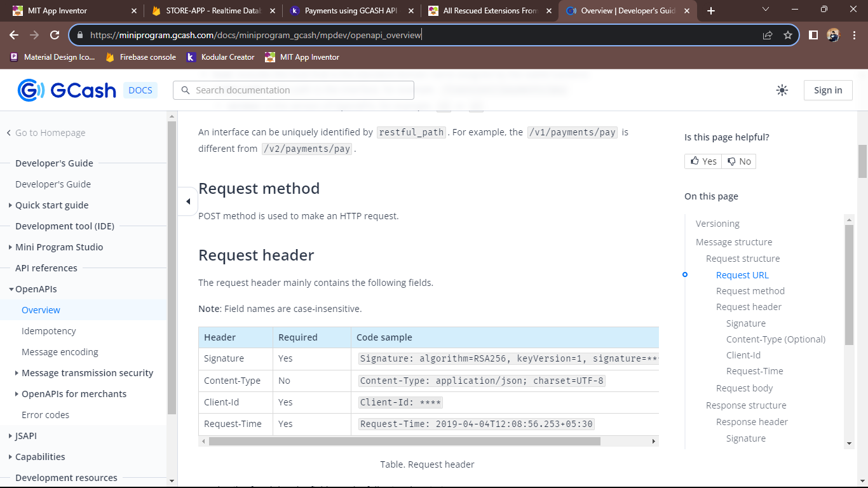
Task: Click the Content-Type code sample cell
Action: [505, 381]
